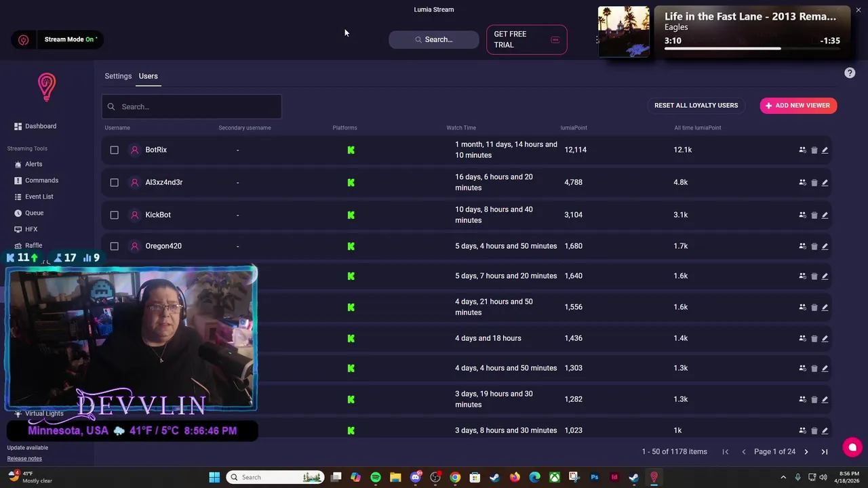
Task: Open Google Chrome from the taskbar
Action: point(455,477)
